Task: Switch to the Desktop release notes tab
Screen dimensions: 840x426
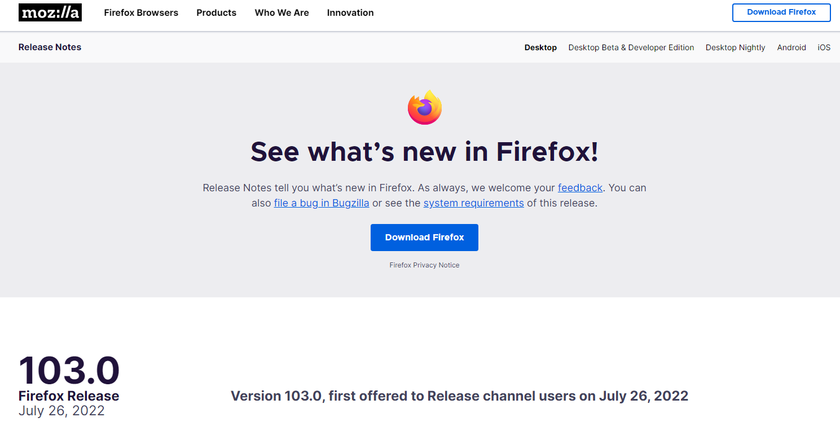Action: point(540,47)
